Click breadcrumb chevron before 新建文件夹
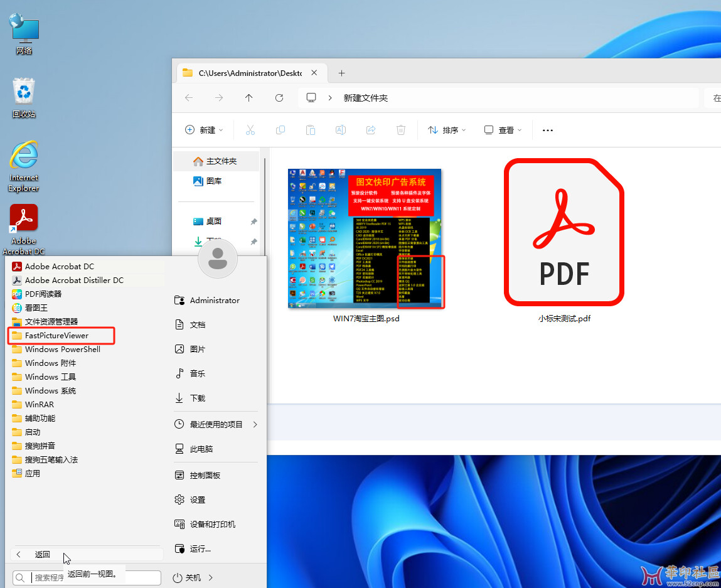 coord(329,97)
